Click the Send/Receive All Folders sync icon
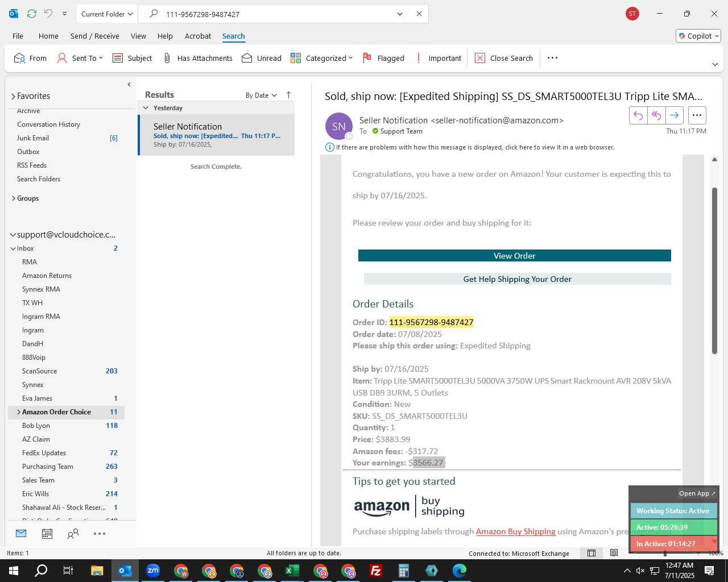 (32, 14)
